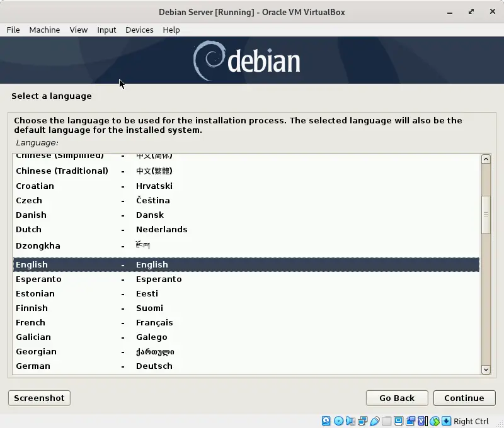Click the Continue button
Viewport: 504px width, 428px height.
[464, 398]
